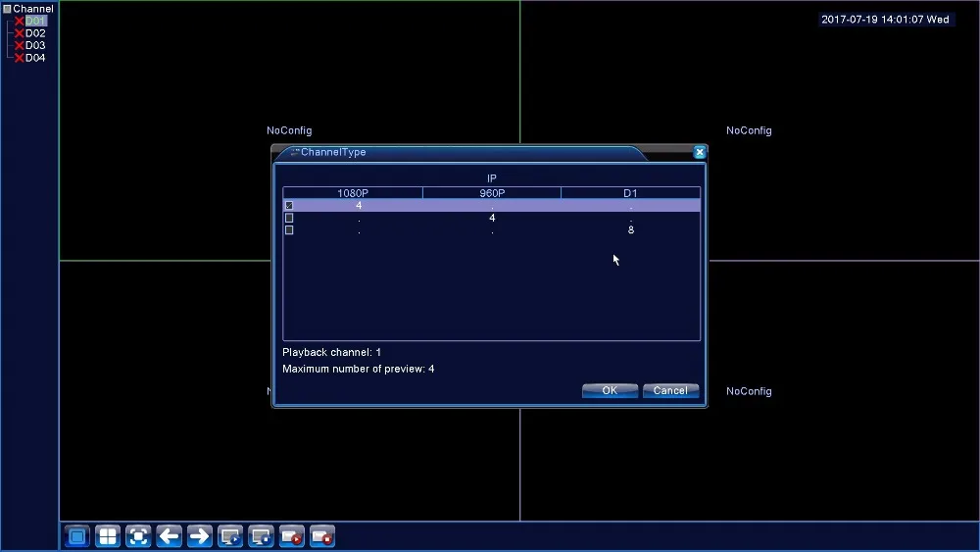Screen dimensions: 980x552
Task: Select channel D02 in the tree
Action: coord(35,33)
